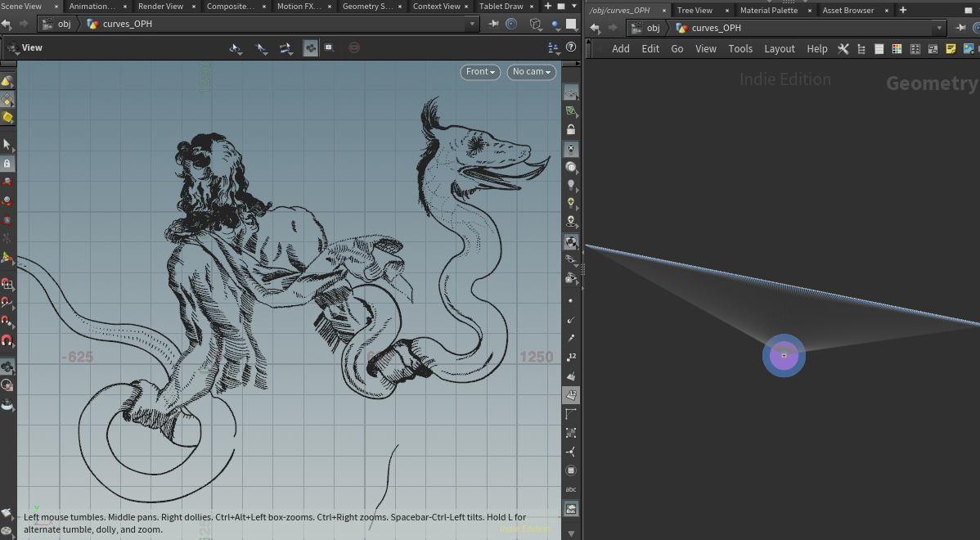
Task: Open the Tools menu in the network editor
Action: tap(740, 48)
